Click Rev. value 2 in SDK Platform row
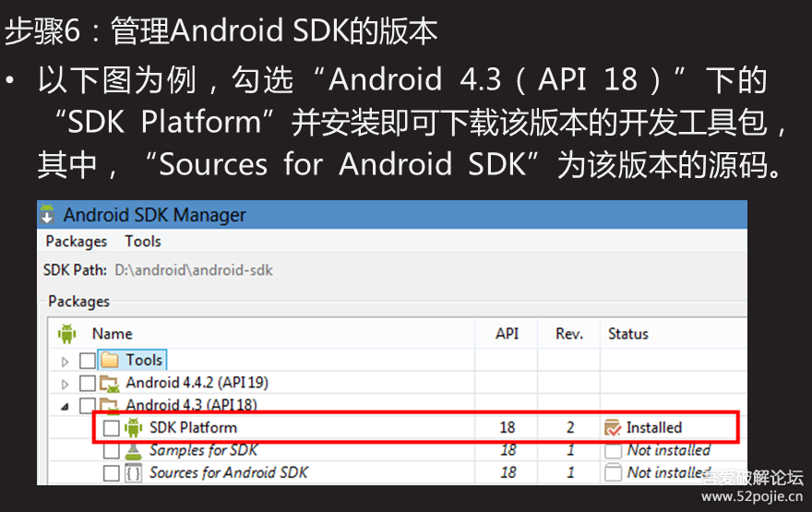This screenshot has width=812, height=512. pyautogui.click(x=570, y=428)
